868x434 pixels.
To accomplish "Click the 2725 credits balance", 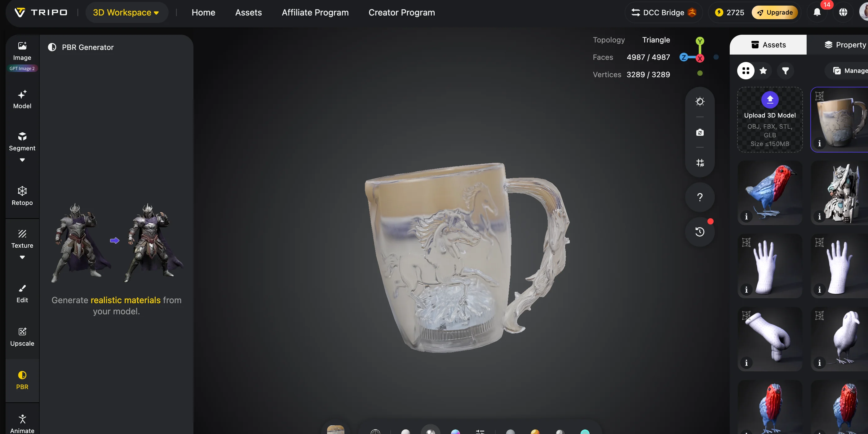I will pos(729,12).
